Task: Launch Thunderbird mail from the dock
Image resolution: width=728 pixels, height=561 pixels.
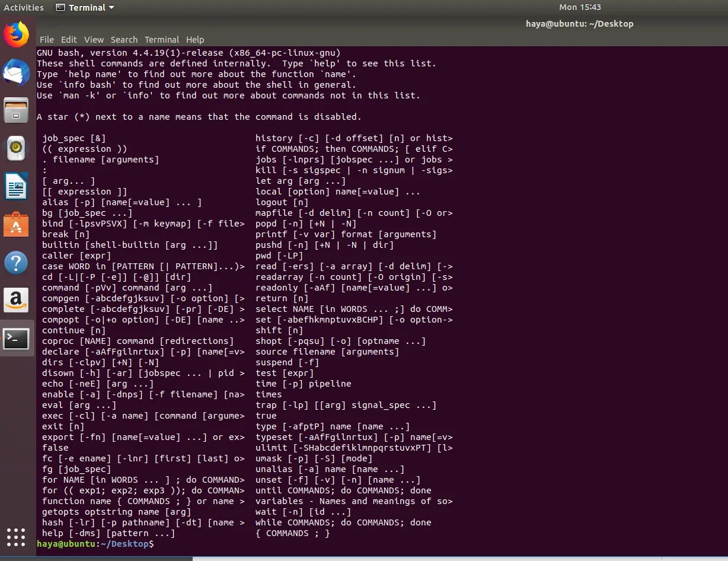Action: tap(17, 72)
